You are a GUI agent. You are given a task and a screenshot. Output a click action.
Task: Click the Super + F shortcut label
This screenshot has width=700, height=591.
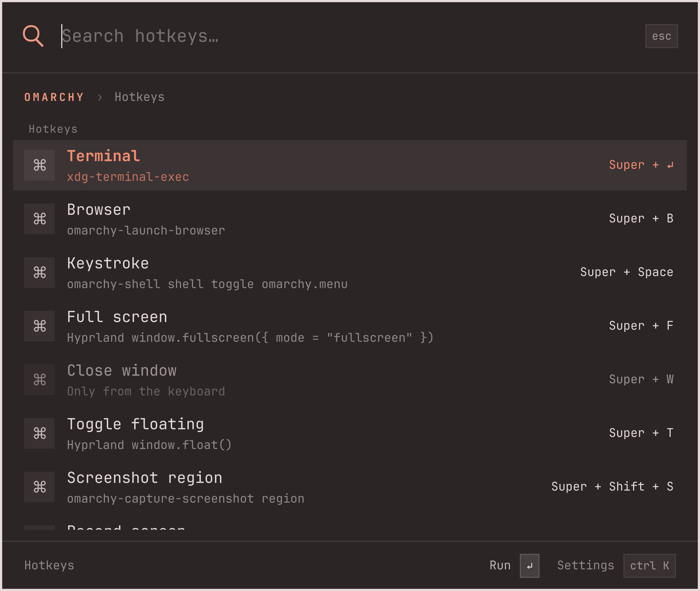(641, 326)
